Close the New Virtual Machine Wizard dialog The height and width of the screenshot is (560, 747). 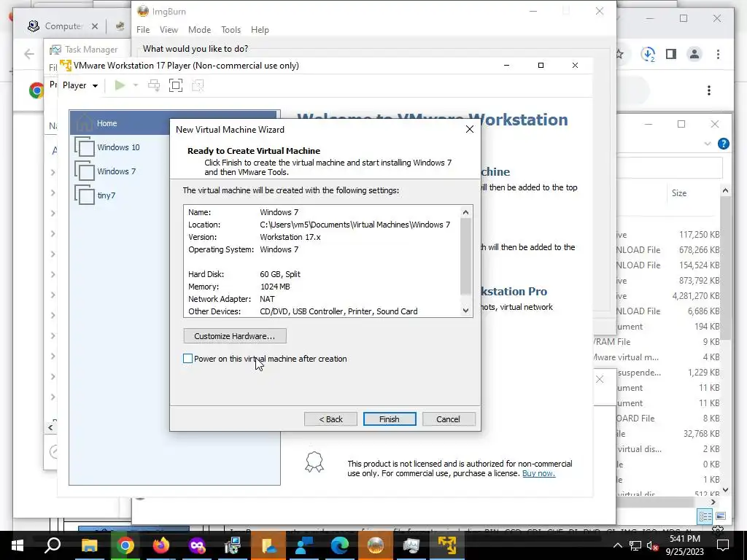[470, 130]
